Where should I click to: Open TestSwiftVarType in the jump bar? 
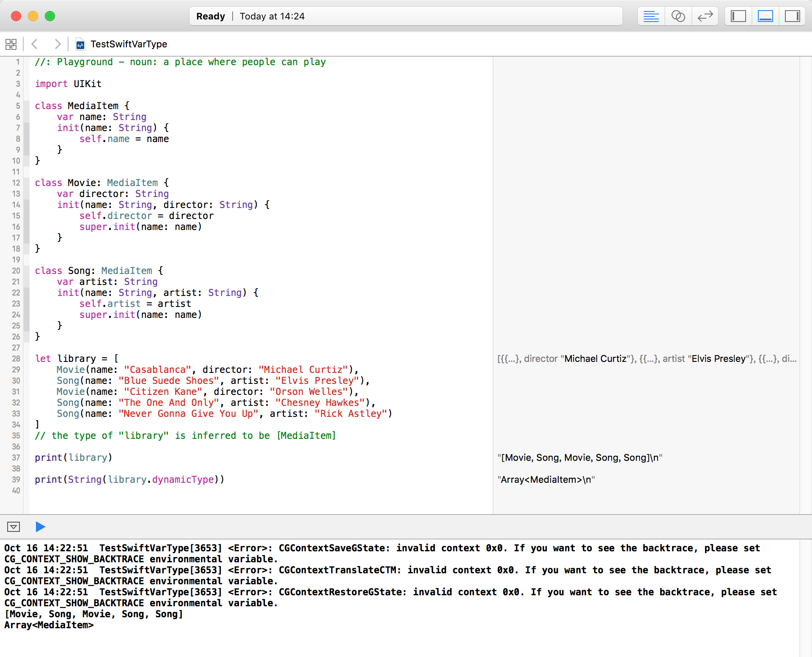click(x=129, y=44)
